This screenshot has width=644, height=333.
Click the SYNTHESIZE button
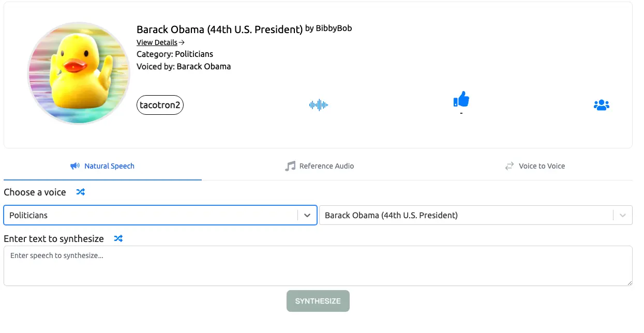(318, 301)
